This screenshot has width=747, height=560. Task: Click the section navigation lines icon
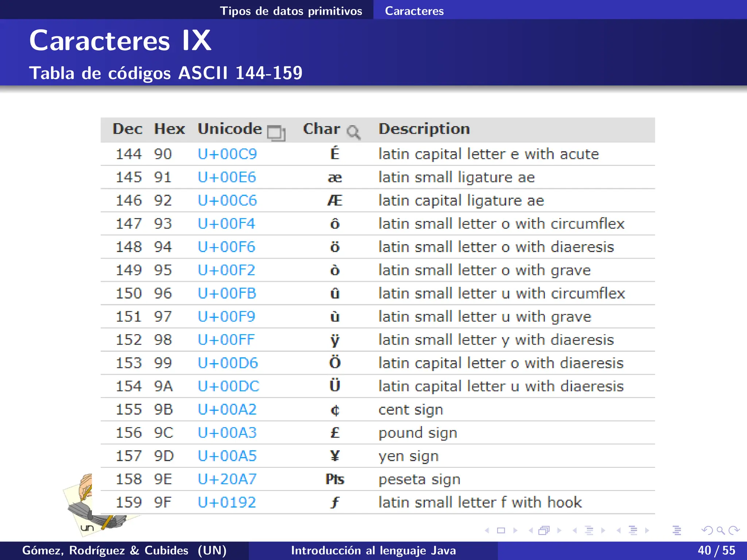[633, 530]
